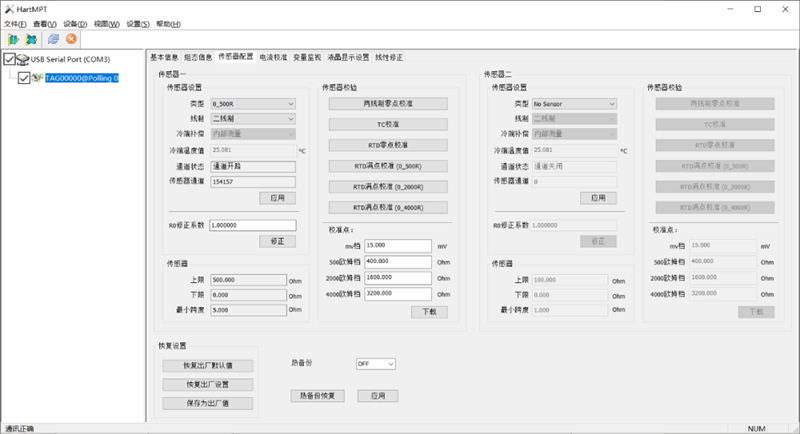Click sensor one 上限 value 500.000
Viewport: 800px width, 434px height.
coord(248,280)
